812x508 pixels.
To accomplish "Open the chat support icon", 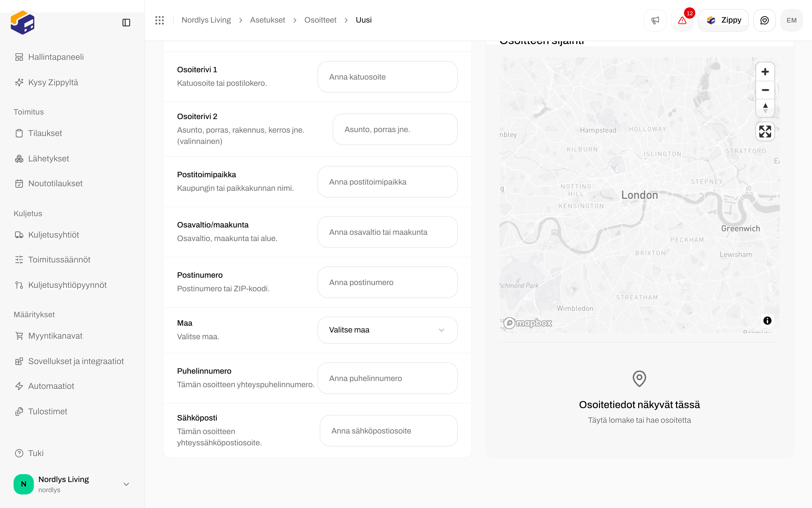I will pos(764,20).
